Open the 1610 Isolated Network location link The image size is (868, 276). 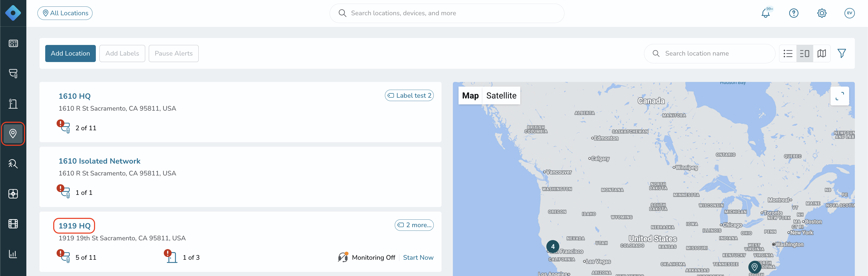(x=99, y=161)
